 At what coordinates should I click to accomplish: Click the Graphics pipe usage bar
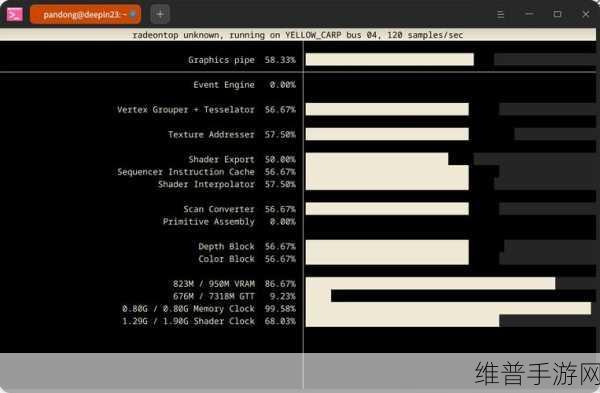[390, 60]
